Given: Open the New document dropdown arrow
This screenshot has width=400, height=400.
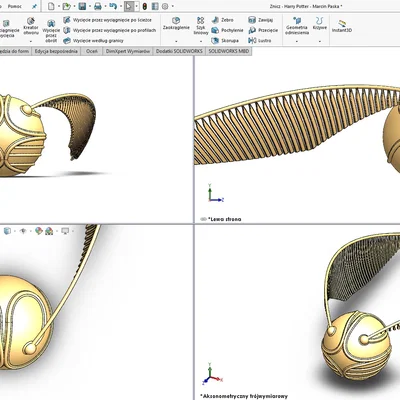Looking at the screenshot, I should click(58, 6).
